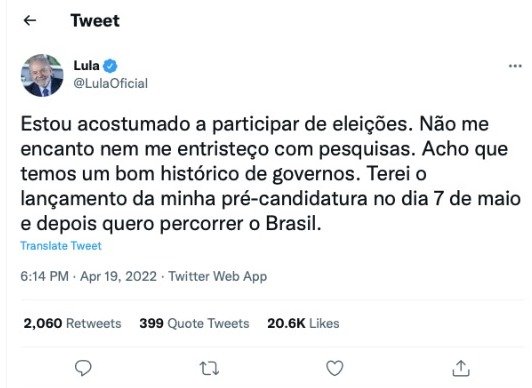This screenshot has width=532, height=388.
Task: Open the @LulaOficial handle link
Action: click(x=111, y=83)
